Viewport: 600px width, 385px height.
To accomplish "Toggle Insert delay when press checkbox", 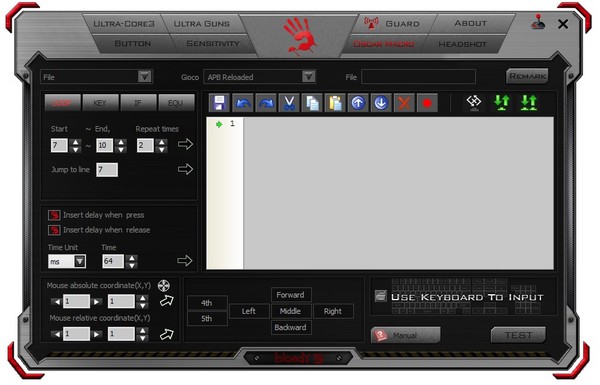I will (54, 215).
